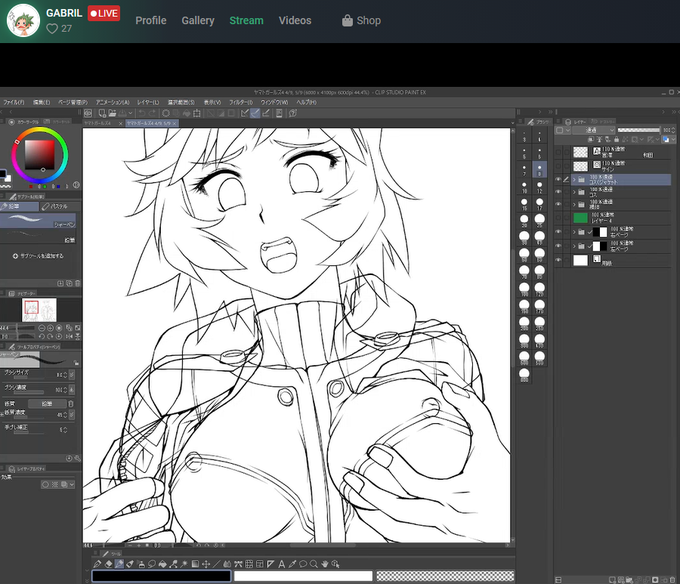This screenshot has height=584, width=680.
Task: Select the Eyedropper tool
Action: click(292, 564)
